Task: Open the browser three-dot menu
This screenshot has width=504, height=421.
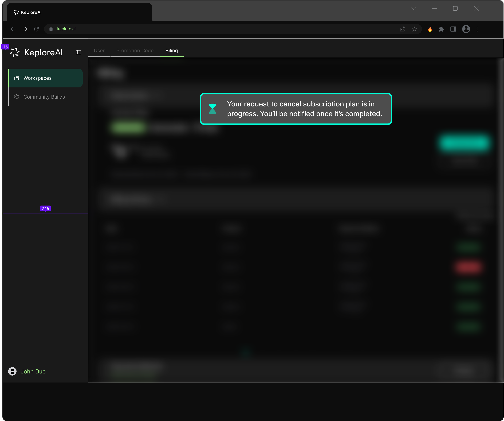Action: click(x=477, y=29)
